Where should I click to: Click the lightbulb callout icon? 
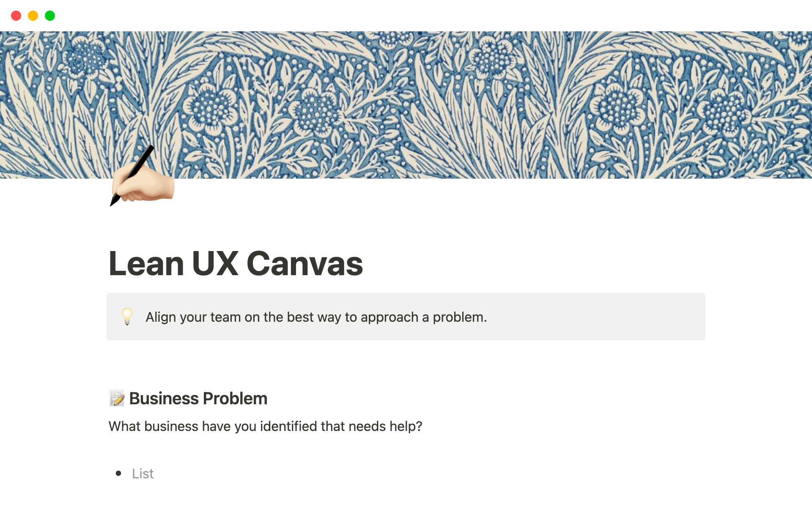pyautogui.click(x=127, y=317)
